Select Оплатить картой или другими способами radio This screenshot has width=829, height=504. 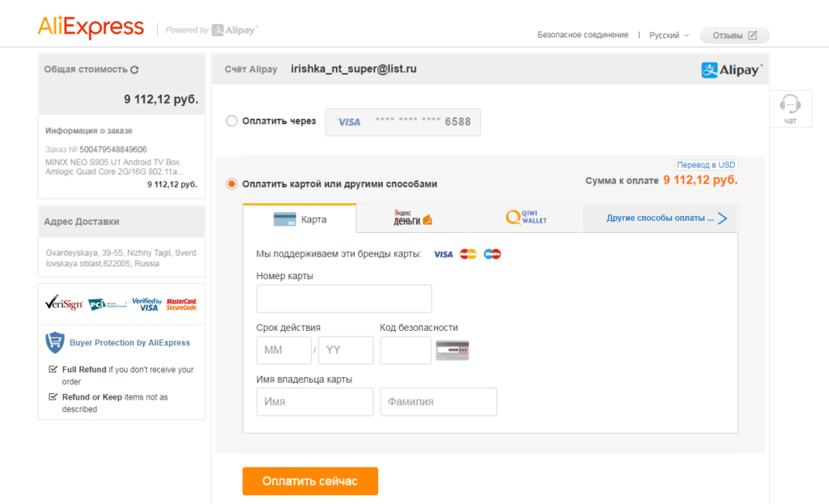tap(232, 184)
